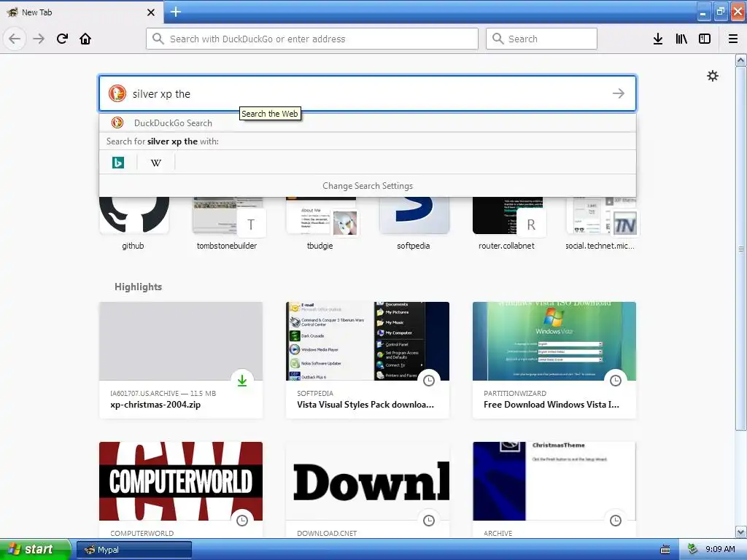
Task: Go forward with the forward arrow
Action: (x=39, y=39)
